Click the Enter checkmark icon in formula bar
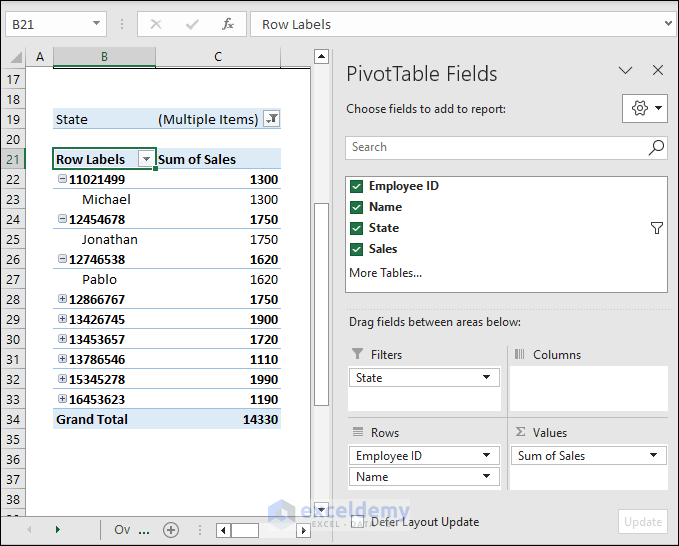 pyautogui.click(x=192, y=24)
